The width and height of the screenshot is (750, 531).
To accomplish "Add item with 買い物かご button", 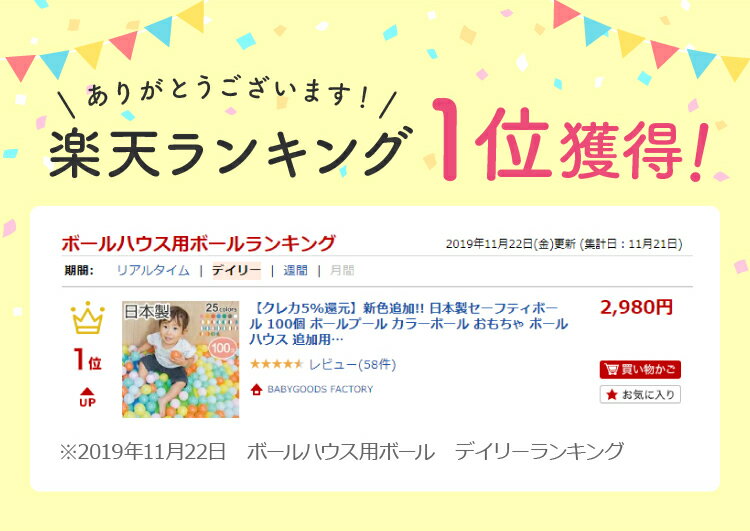I will 640,369.
